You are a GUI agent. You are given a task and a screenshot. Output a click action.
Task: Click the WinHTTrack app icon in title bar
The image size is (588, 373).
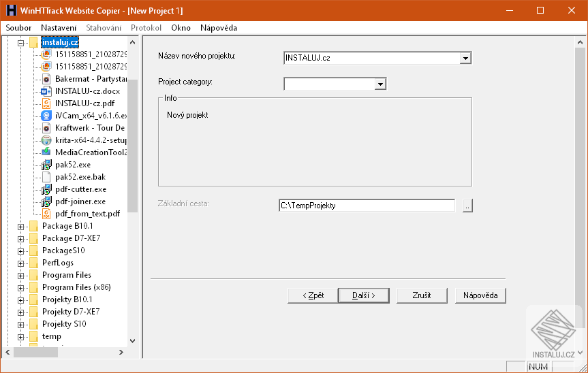(12, 10)
